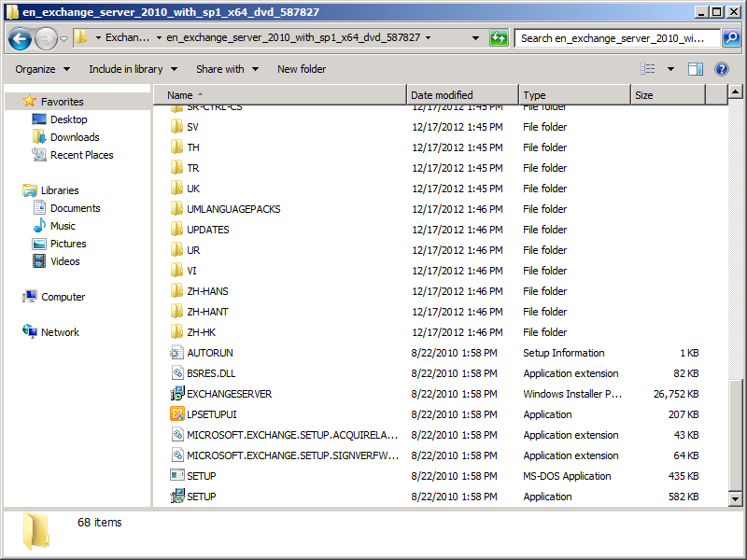Select SETUP with the MS-DOS Application icon
747x560 pixels.
pyautogui.click(x=177, y=476)
